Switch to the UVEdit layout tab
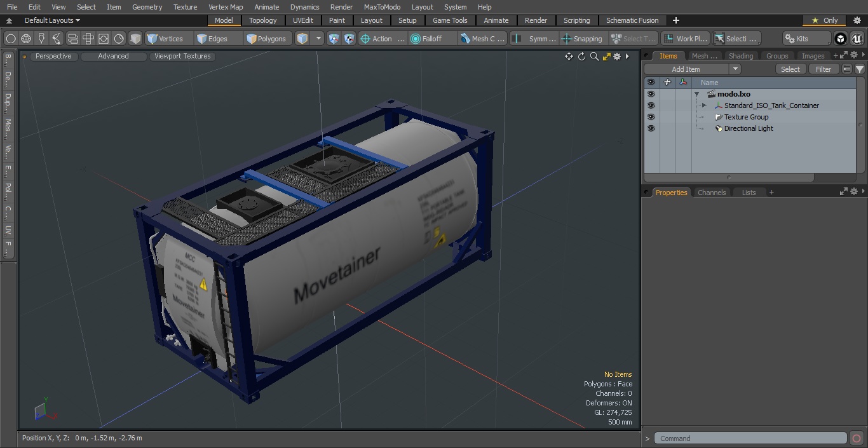 (x=303, y=20)
